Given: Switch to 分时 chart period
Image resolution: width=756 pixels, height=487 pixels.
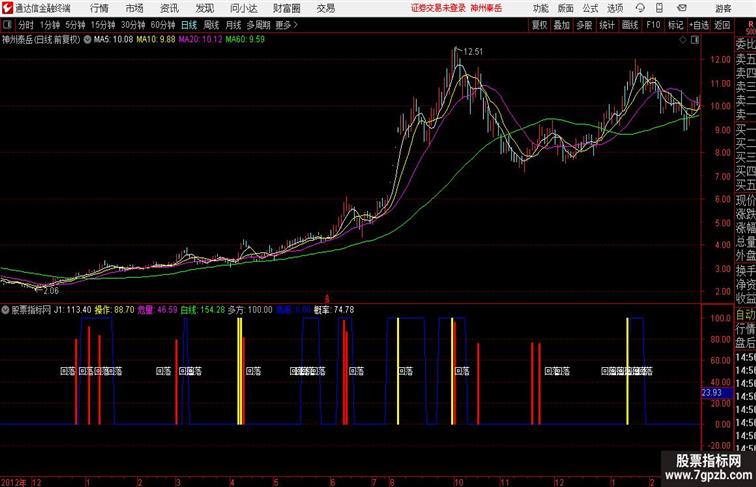Looking at the screenshot, I should (26, 25).
